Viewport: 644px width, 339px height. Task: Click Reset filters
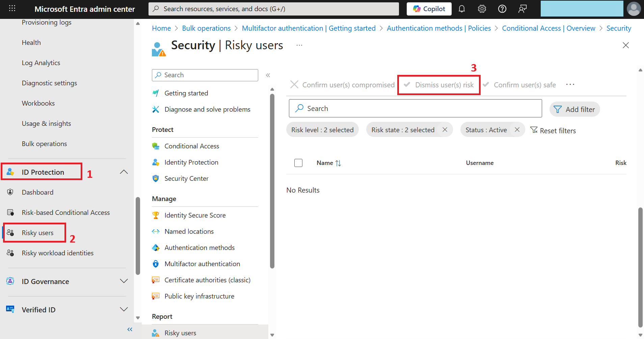tap(553, 130)
